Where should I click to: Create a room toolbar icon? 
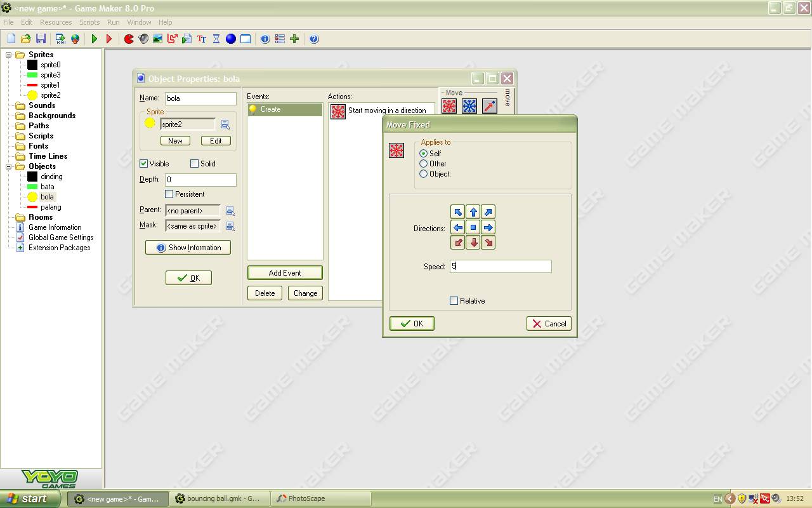(x=246, y=39)
